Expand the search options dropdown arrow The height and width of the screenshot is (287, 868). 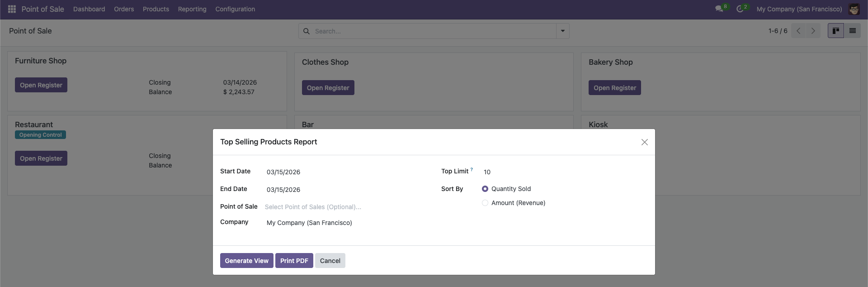tap(563, 31)
